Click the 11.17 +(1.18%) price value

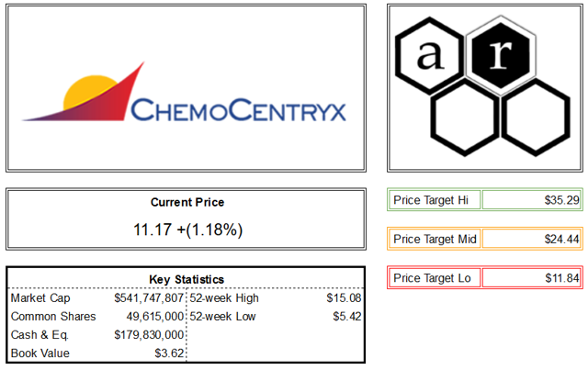click(187, 230)
